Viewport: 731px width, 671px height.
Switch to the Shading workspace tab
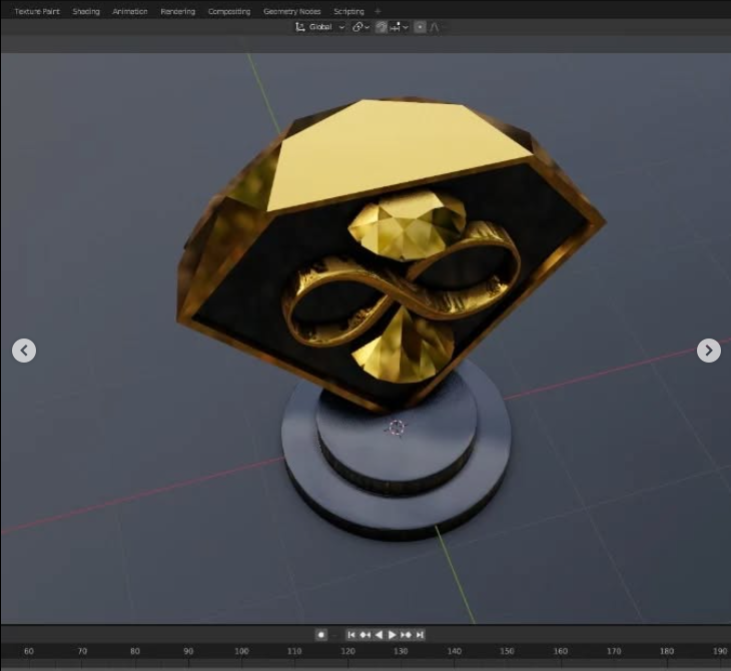(86, 12)
